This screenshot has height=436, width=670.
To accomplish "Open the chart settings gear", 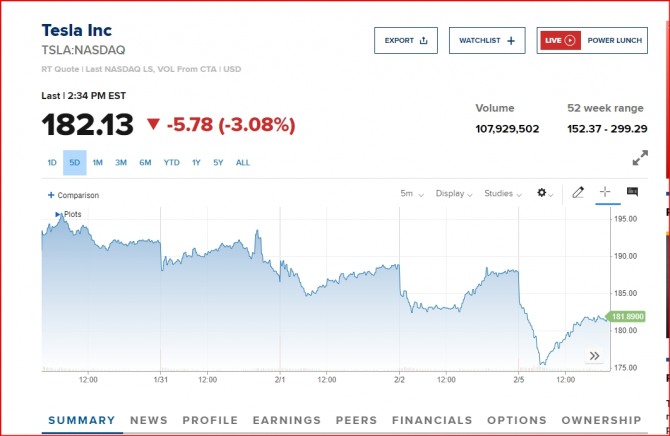I will pos(543,193).
